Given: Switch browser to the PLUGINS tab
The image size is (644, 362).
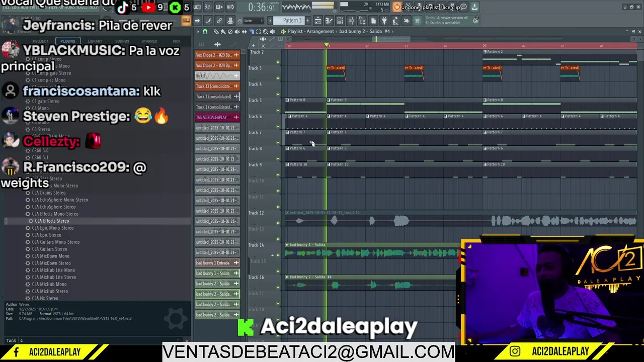Looking at the screenshot, I should pos(67,41).
